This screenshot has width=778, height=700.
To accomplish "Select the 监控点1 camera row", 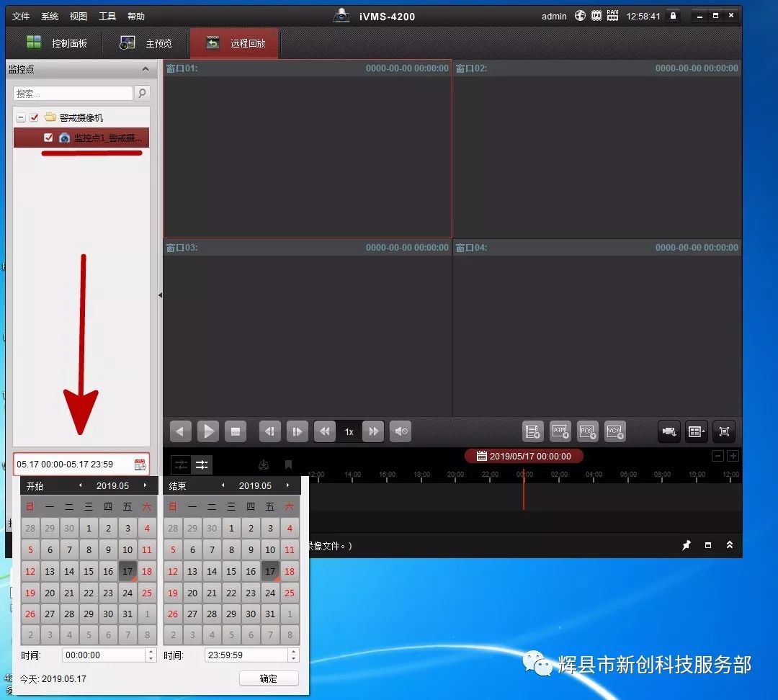I will pyautogui.click(x=81, y=138).
